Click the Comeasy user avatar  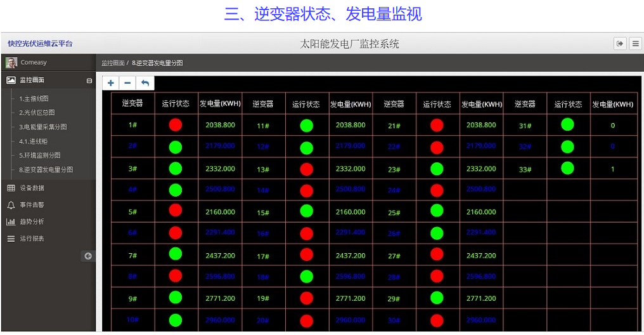point(11,62)
